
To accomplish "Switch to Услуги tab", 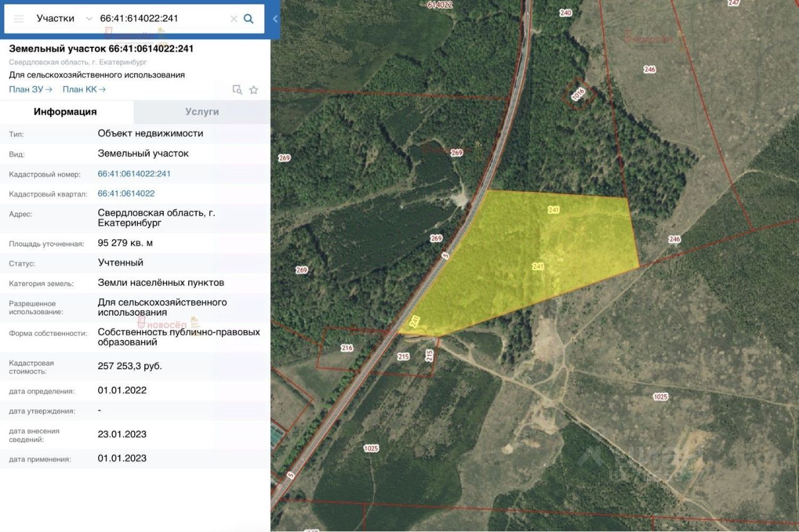I will coord(202,112).
